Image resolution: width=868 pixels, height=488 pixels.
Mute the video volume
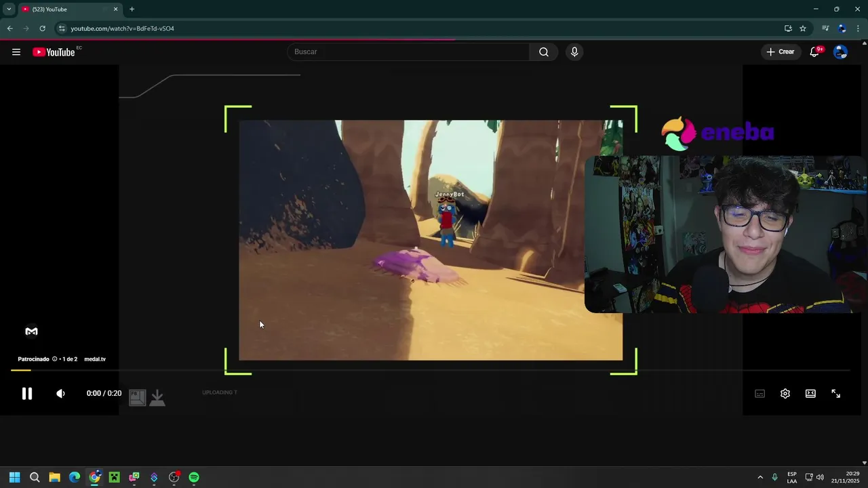60,394
